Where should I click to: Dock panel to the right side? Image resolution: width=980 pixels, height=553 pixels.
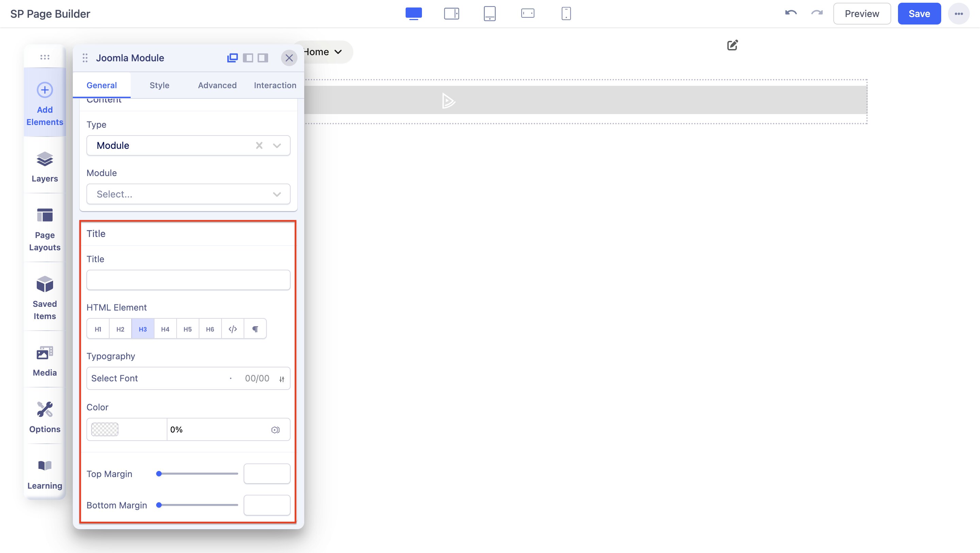pyautogui.click(x=263, y=58)
